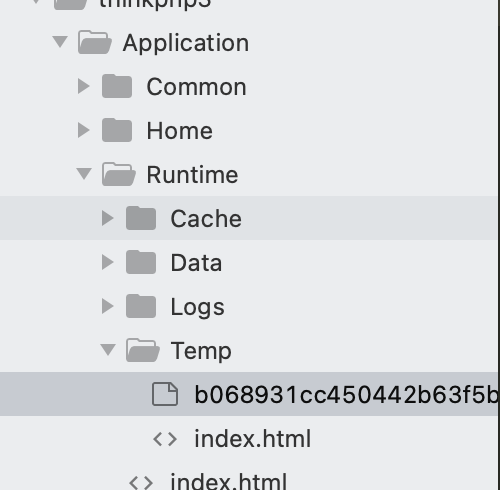This screenshot has height=490, width=500.
Task: Expand the Logs folder arrow
Action: (x=108, y=306)
